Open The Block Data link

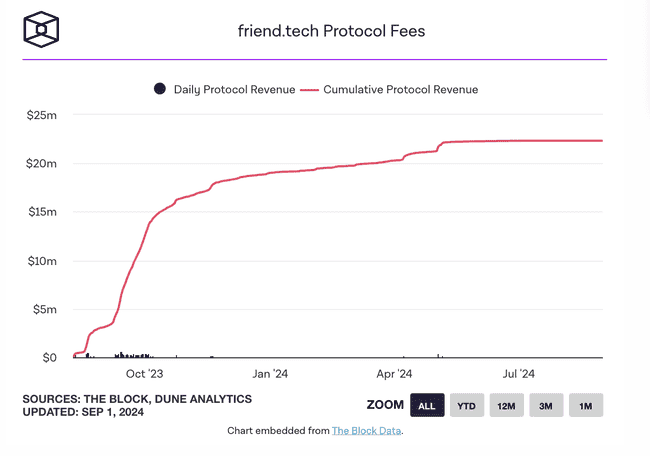[366, 431]
